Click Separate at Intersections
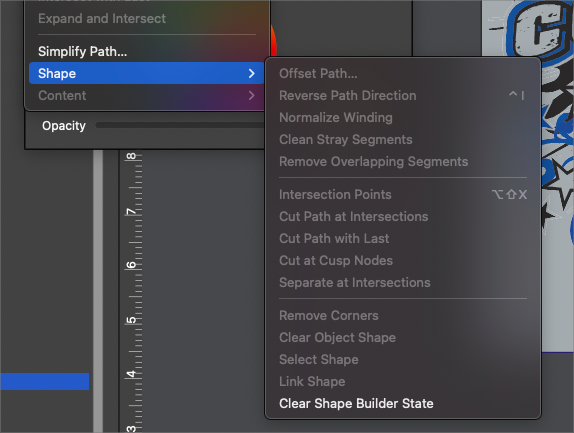 tap(354, 282)
